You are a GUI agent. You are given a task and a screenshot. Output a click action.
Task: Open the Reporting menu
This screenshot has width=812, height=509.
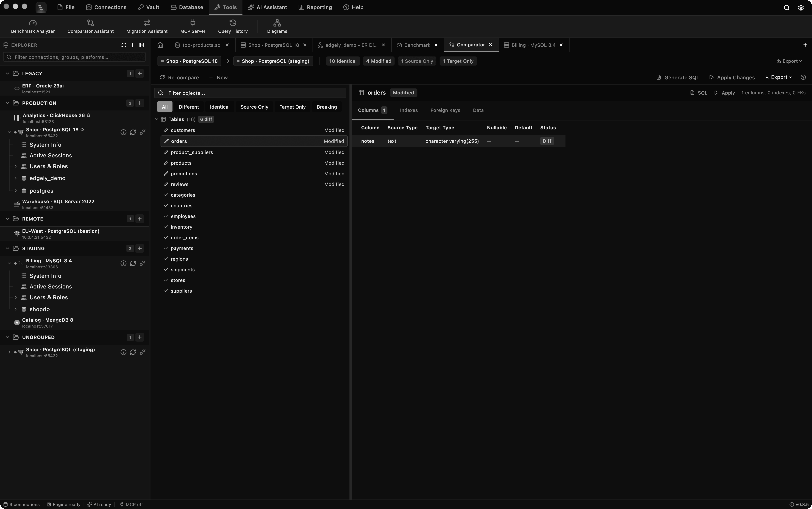(315, 8)
